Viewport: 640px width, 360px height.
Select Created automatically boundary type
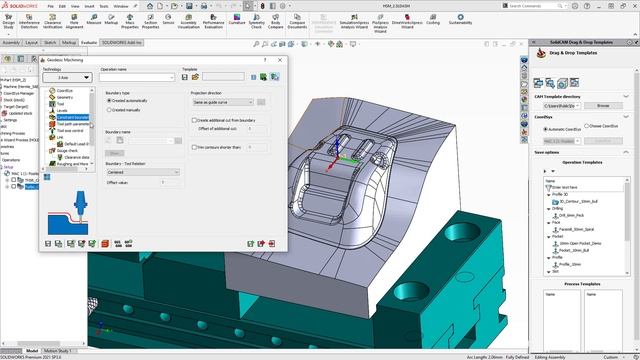pos(109,100)
